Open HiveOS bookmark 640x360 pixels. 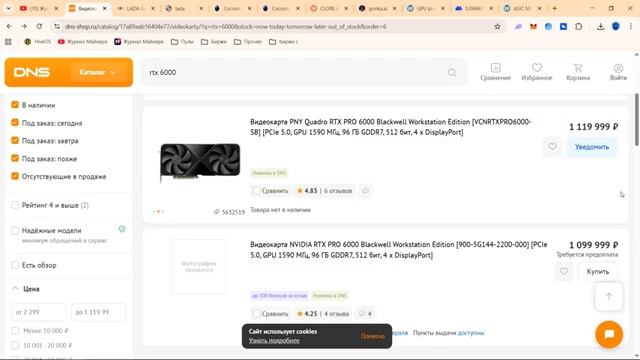pyautogui.click(x=38, y=42)
